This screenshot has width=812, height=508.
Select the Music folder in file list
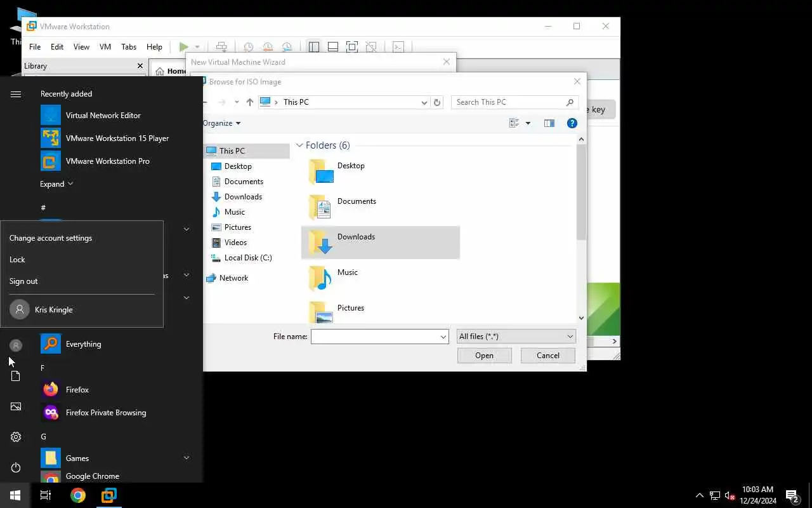pyautogui.click(x=380, y=278)
